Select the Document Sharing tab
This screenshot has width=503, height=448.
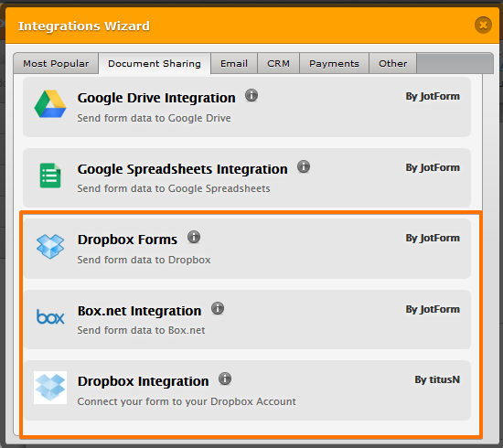click(x=155, y=63)
